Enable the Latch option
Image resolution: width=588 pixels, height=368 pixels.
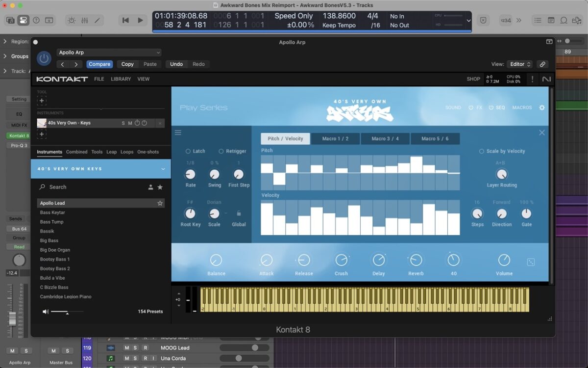point(188,151)
